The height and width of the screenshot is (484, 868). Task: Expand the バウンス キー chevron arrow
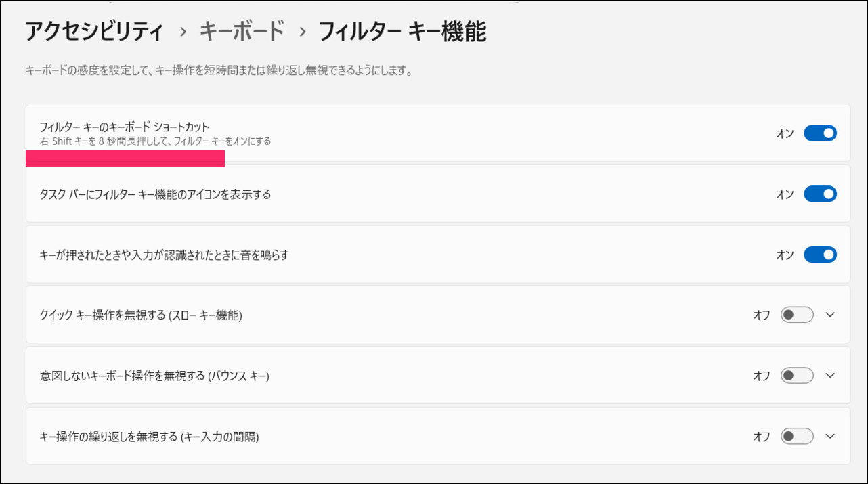831,376
